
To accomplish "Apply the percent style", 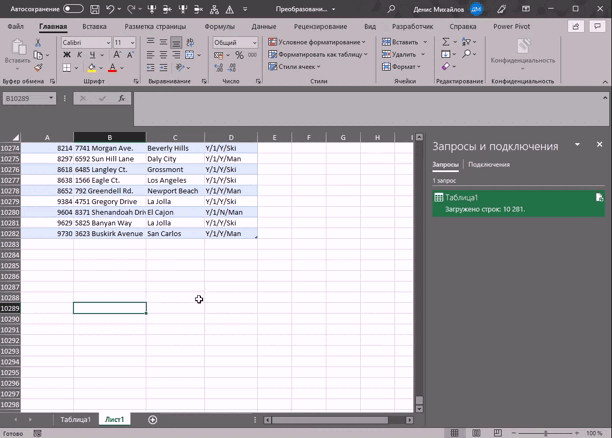I will click(239, 55).
